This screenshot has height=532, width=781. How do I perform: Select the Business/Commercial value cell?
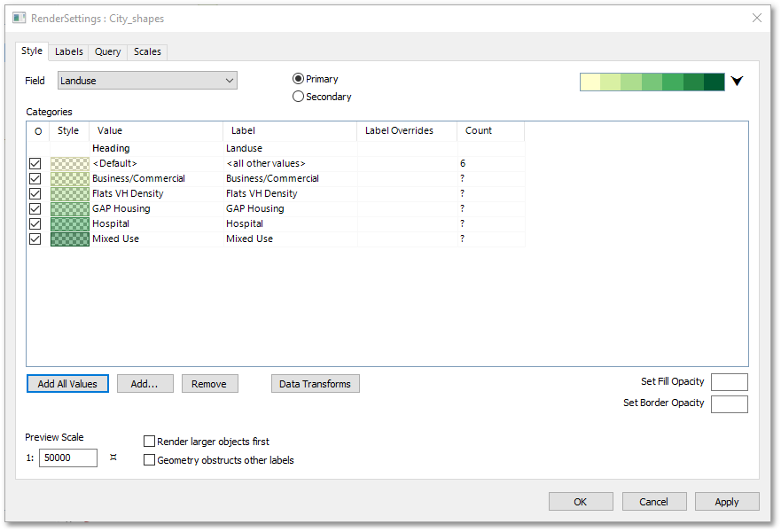(x=156, y=178)
